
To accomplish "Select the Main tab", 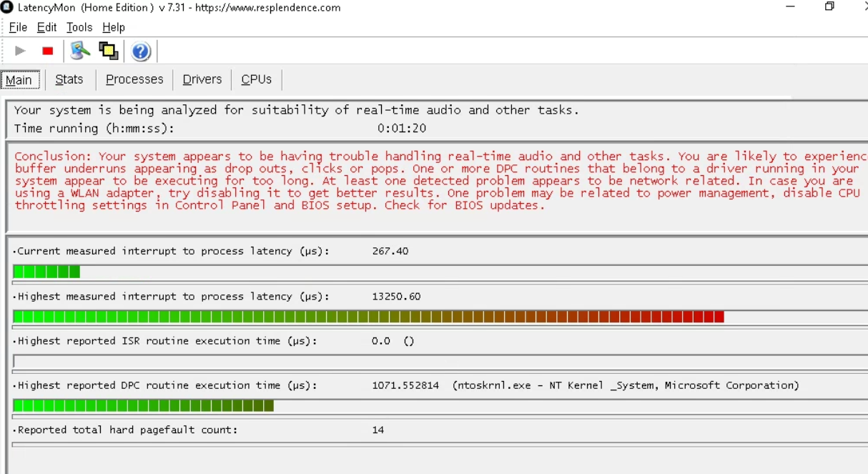I will coord(19,79).
